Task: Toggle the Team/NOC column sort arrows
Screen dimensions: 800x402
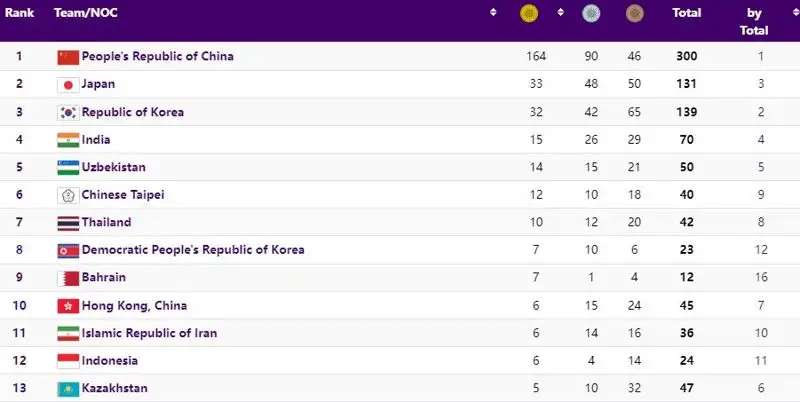Action: [x=493, y=13]
